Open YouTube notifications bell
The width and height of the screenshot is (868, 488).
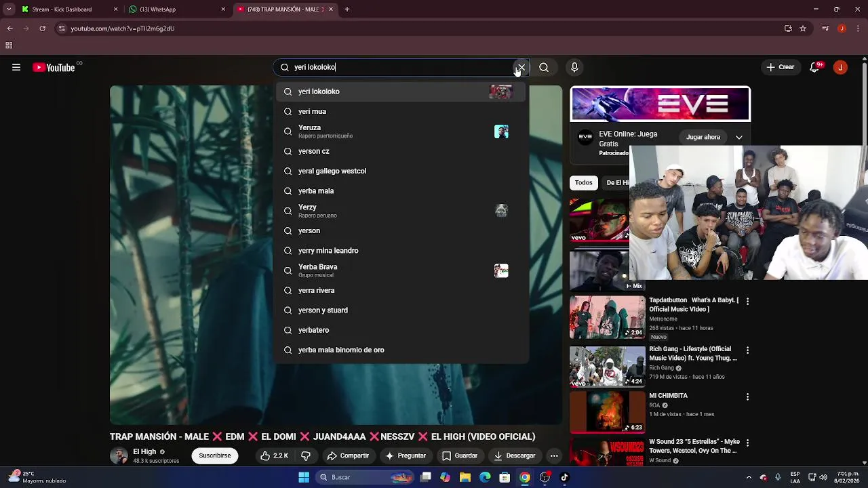814,67
